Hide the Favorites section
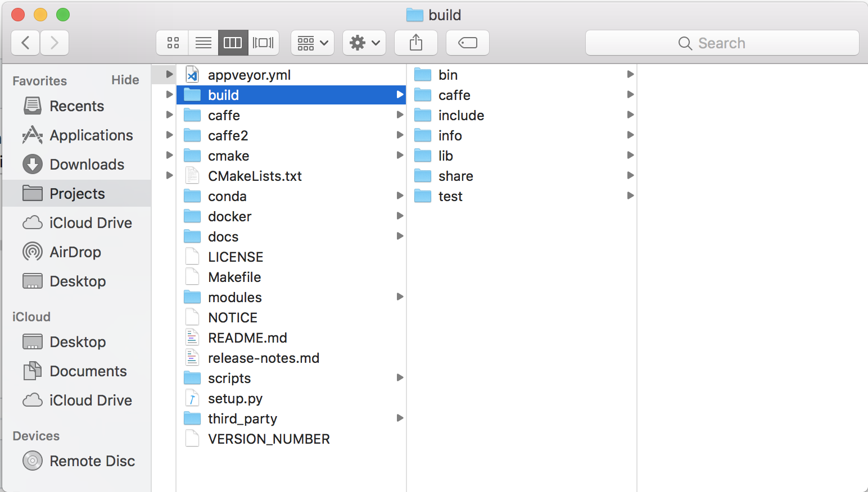 click(125, 80)
